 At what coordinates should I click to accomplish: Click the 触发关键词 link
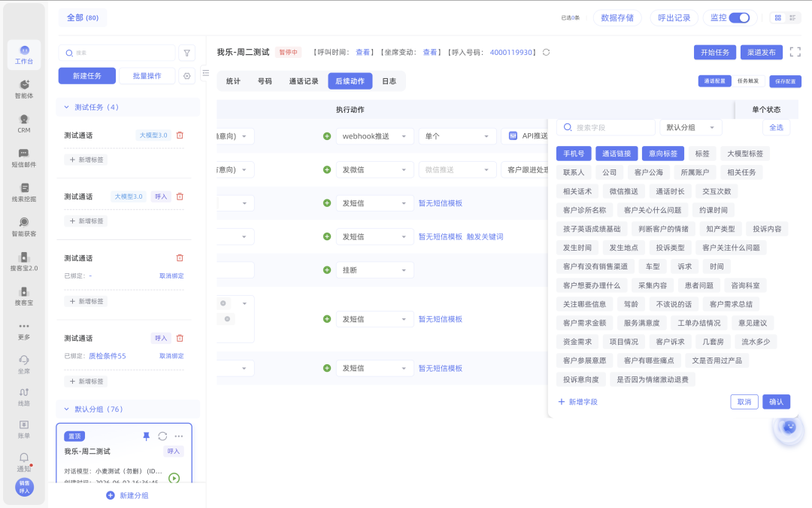coord(485,237)
